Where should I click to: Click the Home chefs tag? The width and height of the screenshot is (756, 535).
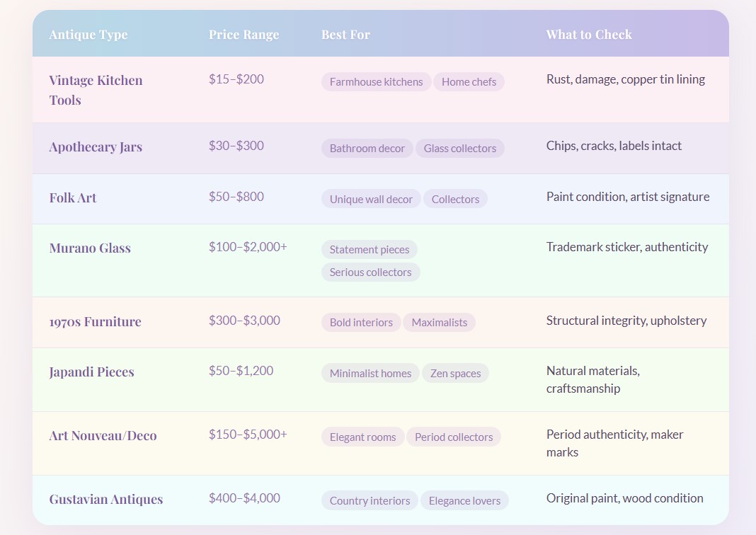pyautogui.click(x=469, y=82)
